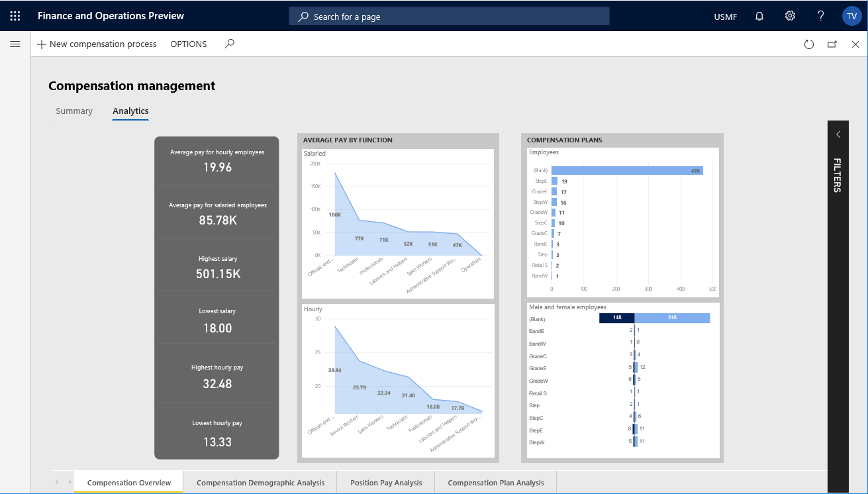Open settings with the gear icon
The image size is (868, 494).
point(790,15)
